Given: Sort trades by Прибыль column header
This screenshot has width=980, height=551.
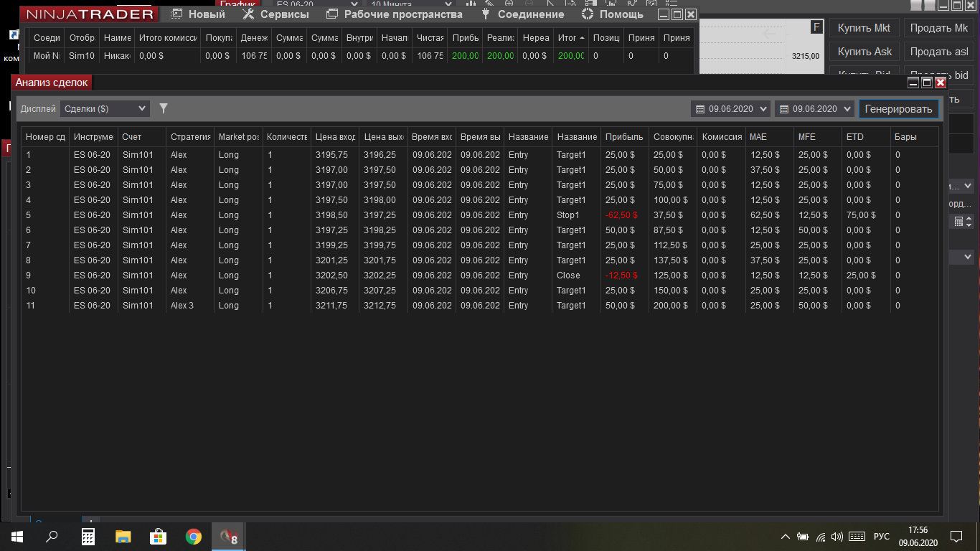Looking at the screenshot, I should (x=625, y=137).
